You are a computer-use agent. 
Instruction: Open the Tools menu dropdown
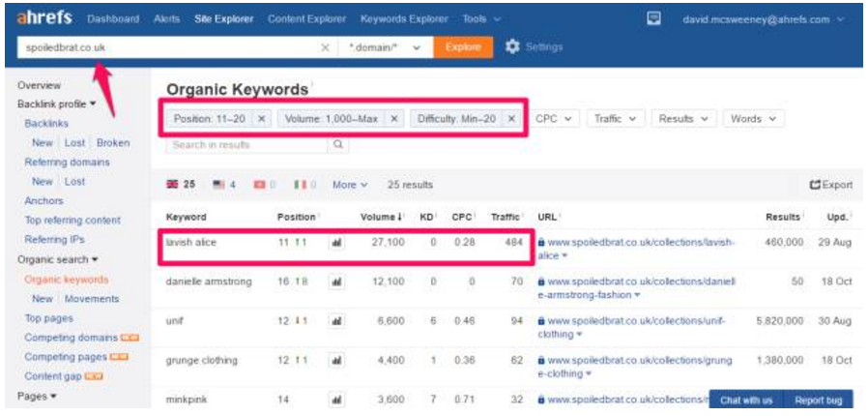(x=481, y=18)
